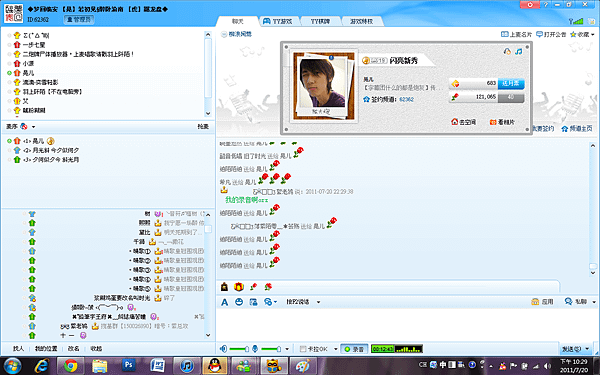Click the channel logo in title bar

pyautogui.click(x=13, y=13)
